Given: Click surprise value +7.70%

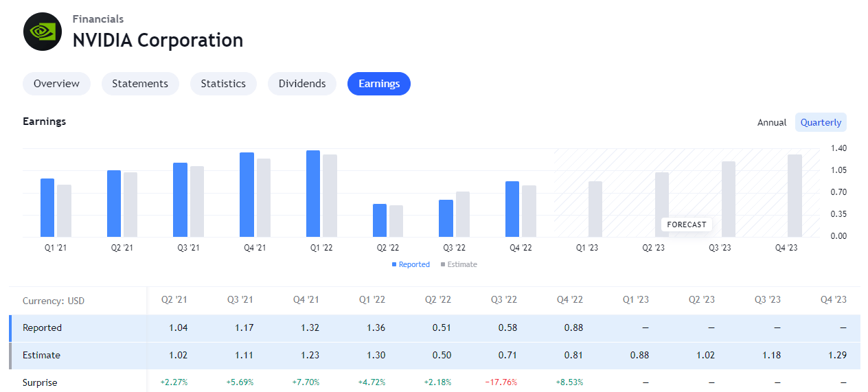Looking at the screenshot, I should click(x=306, y=382).
